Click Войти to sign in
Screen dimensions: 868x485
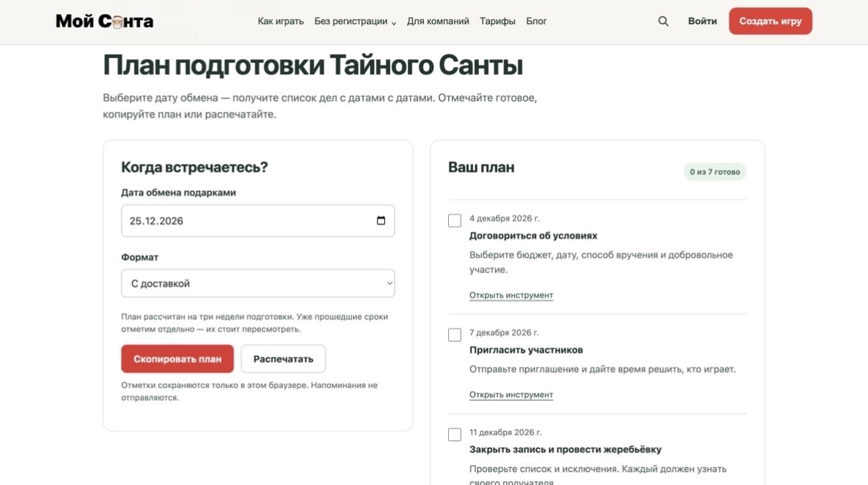pyautogui.click(x=702, y=21)
